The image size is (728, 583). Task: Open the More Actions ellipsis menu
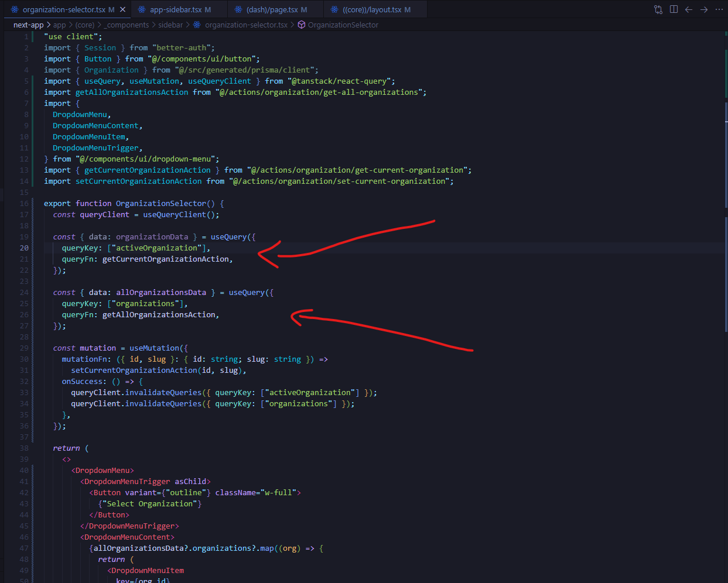[x=719, y=9]
